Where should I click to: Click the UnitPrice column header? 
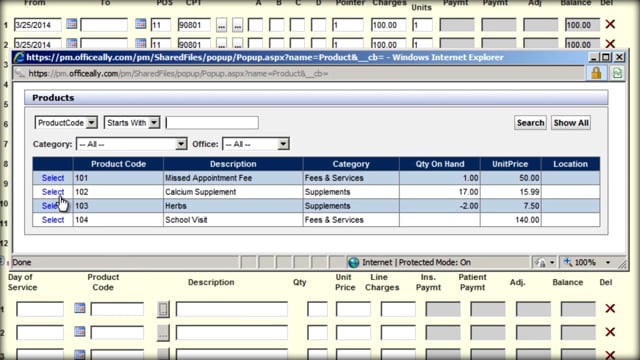510,164
